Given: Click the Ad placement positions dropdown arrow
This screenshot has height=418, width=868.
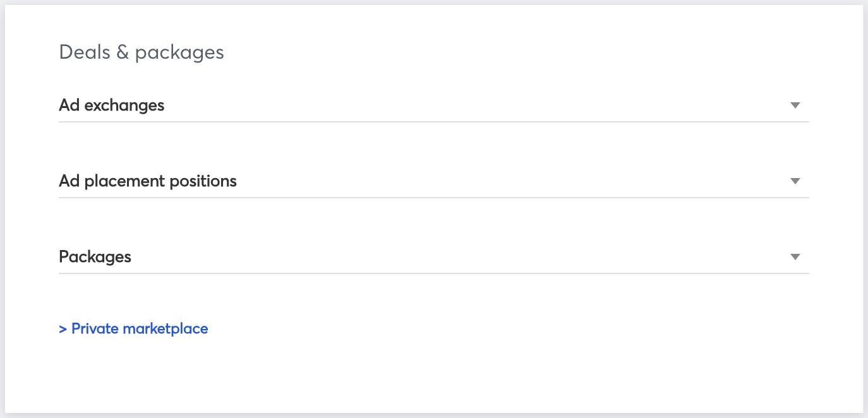Looking at the screenshot, I should [x=795, y=181].
